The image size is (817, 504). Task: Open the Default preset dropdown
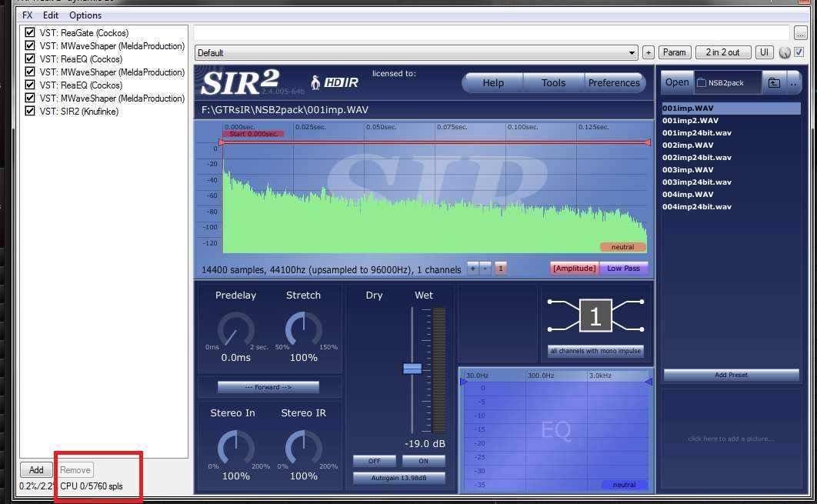click(416, 52)
